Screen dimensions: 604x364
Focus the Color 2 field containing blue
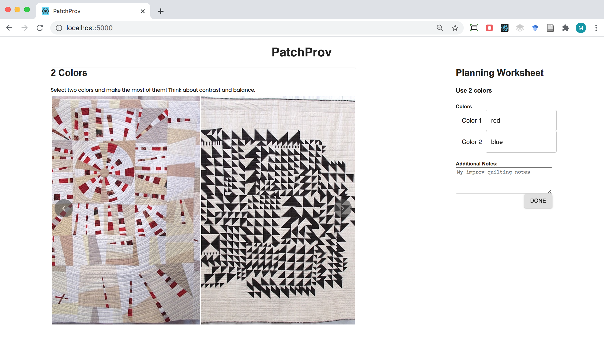tap(521, 142)
